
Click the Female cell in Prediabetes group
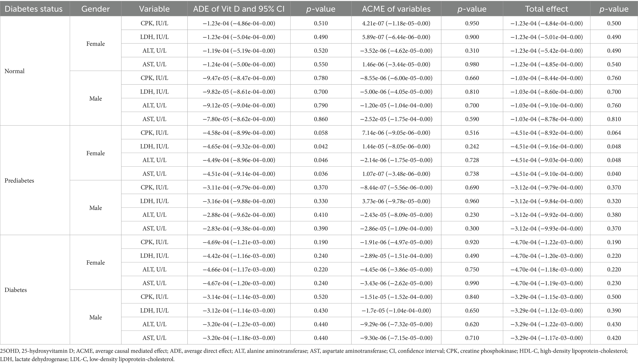point(96,153)
